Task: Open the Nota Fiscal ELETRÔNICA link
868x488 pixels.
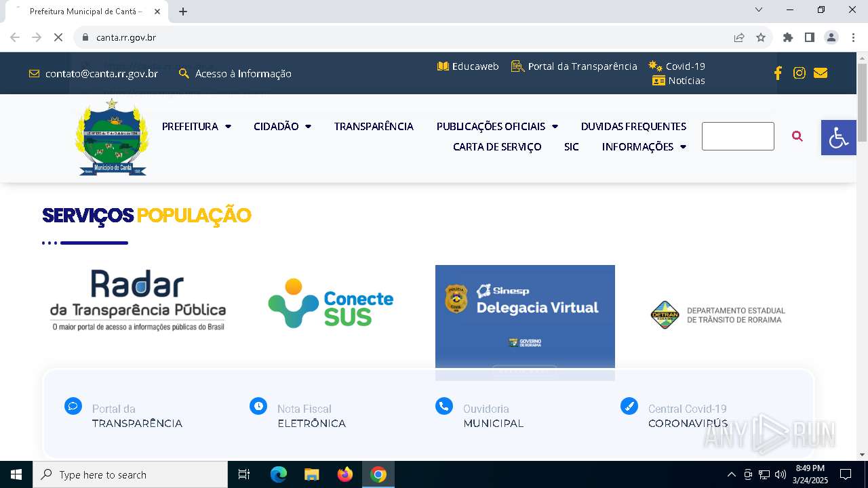Action: 311,416
